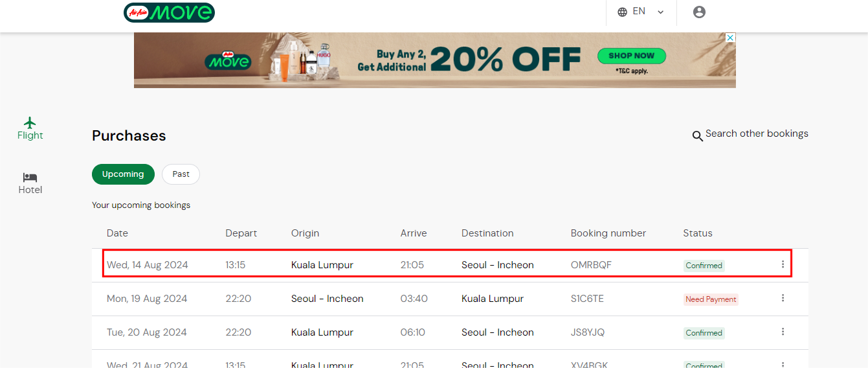
Task: Click the AirAsia MOVE logo
Action: tap(169, 12)
